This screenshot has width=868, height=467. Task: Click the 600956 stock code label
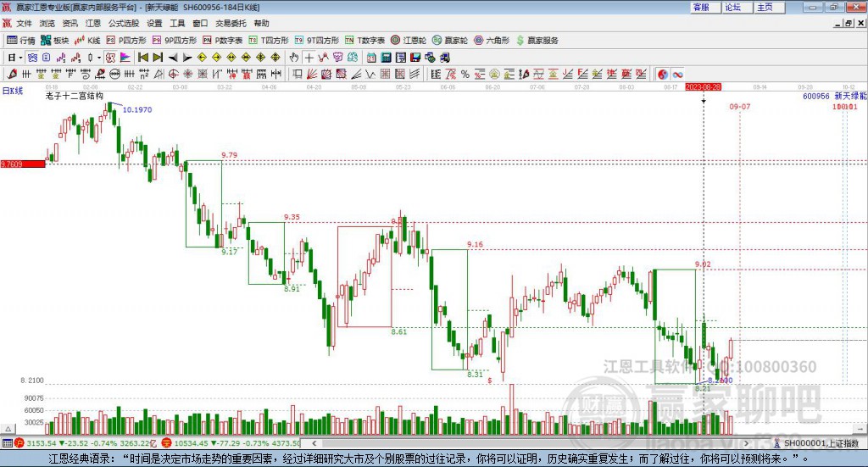pyautogui.click(x=816, y=97)
